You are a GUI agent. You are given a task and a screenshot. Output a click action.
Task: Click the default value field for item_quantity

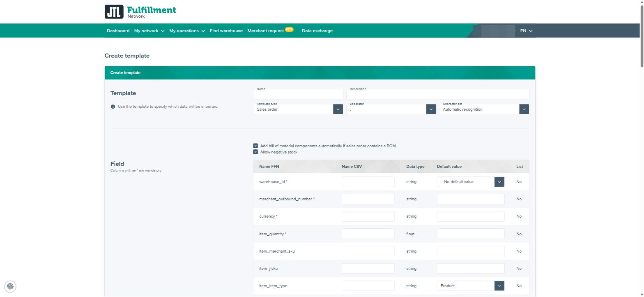(x=471, y=234)
